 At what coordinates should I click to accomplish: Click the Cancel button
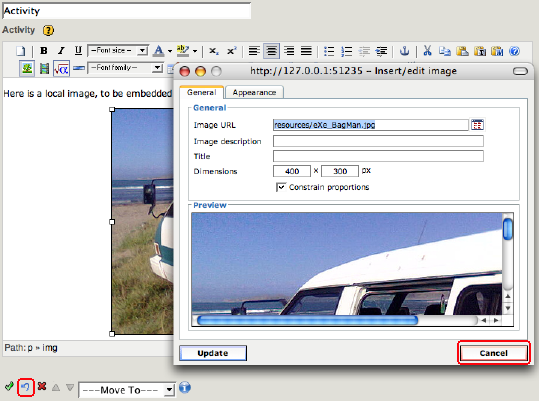494,353
